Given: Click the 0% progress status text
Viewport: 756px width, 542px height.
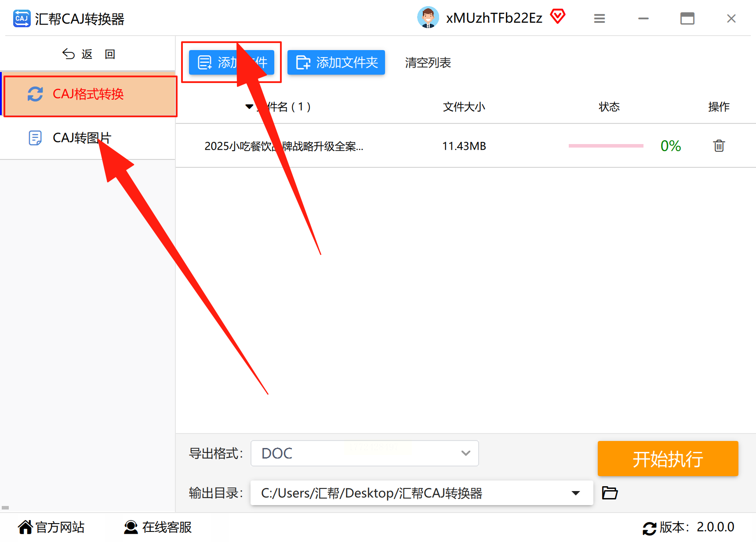Looking at the screenshot, I should [x=671, y=146].
